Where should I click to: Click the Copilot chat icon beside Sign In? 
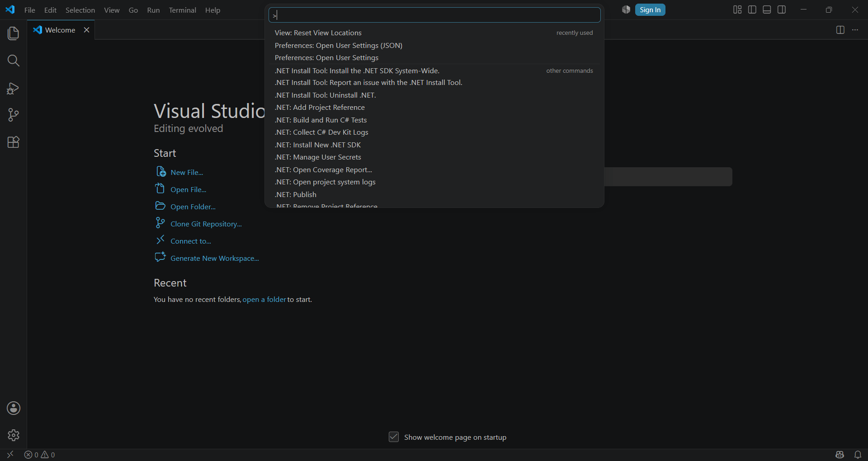point(626,9)
